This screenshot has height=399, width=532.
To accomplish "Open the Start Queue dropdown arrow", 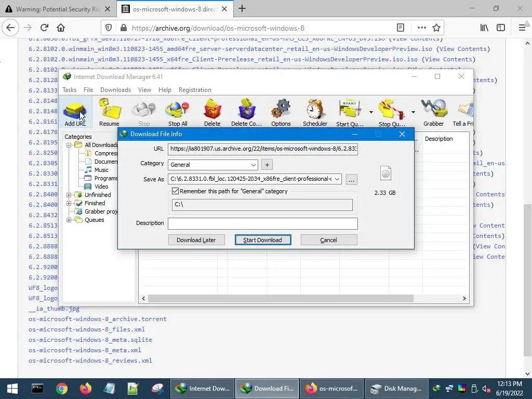I will 371,112.
